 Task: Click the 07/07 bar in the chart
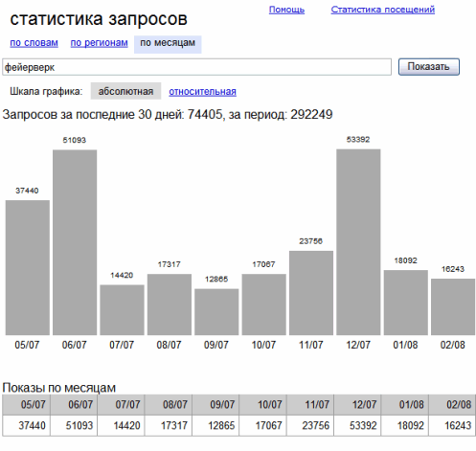122,310
